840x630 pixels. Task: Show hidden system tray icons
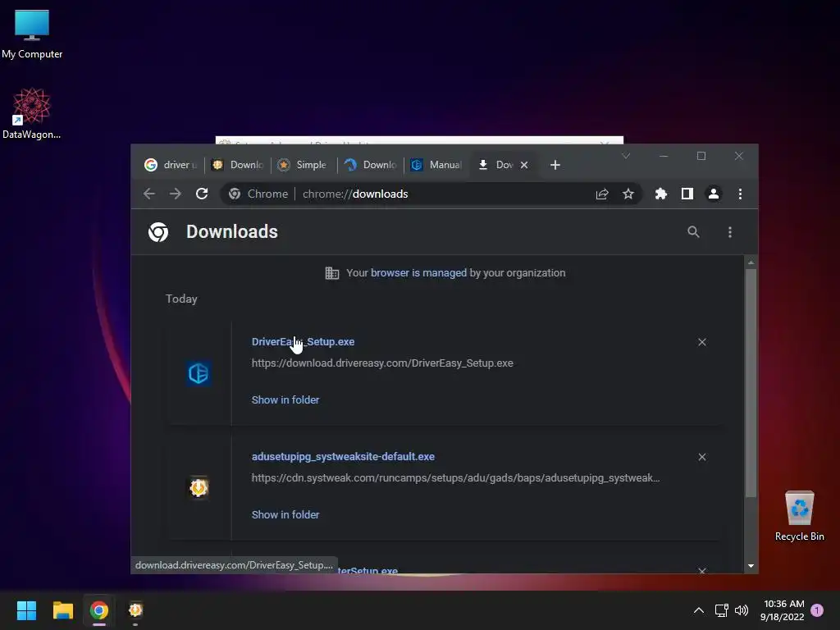(x=699, y=610)
